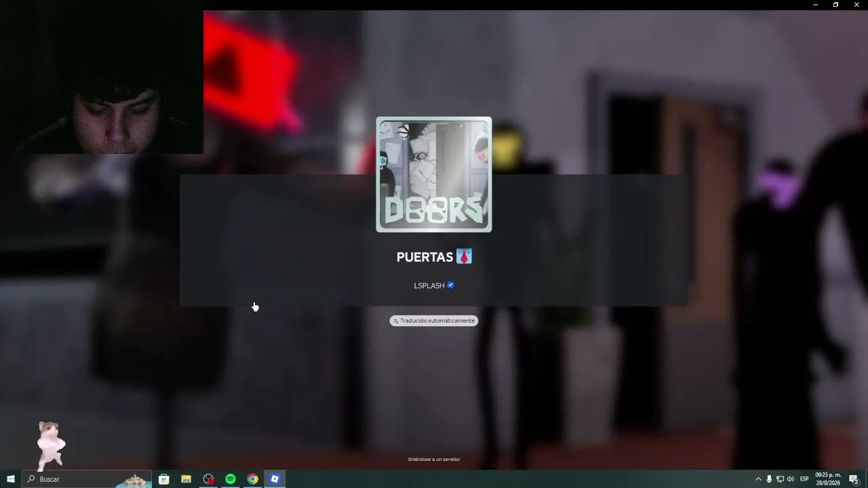Click the dancing cat desktop pet
The image size is (868, 488).
pyautogui.click(x=51, y=445)
